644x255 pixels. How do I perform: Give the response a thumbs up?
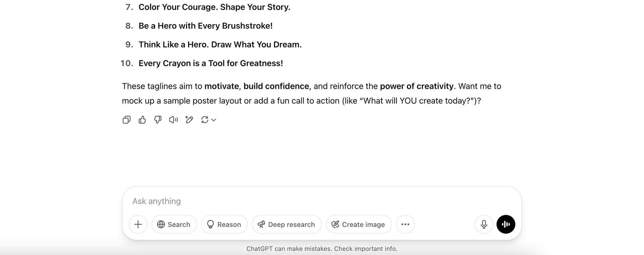[142, 120]
